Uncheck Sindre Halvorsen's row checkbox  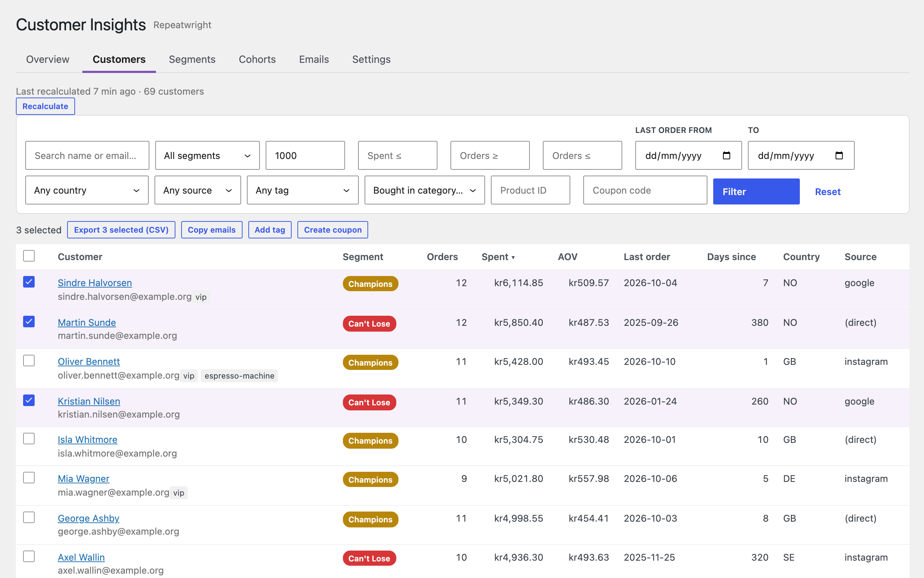[x=29, y=282]
